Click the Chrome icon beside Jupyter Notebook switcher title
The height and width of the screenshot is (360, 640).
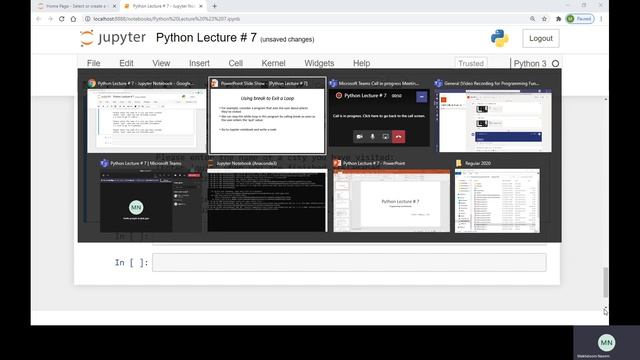point(92,83)
